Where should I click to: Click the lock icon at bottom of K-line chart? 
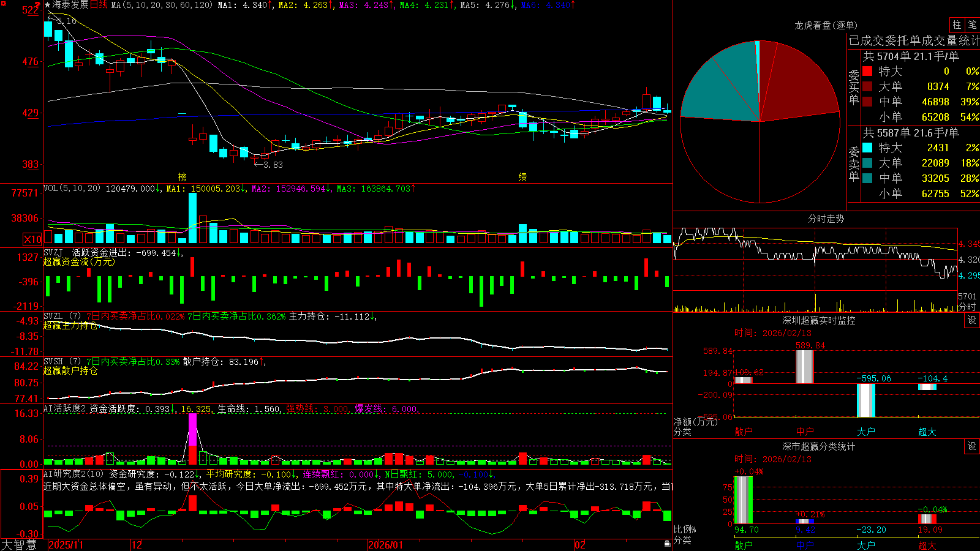click(x=667, y=544)
